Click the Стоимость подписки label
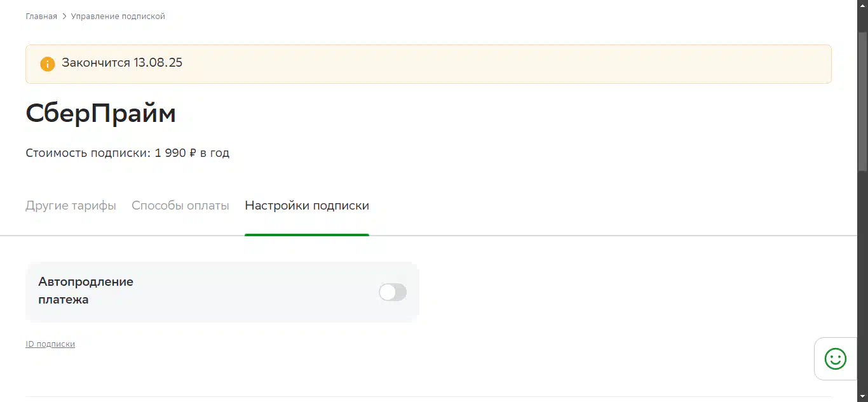Image resolution: width=868 pixels, height=402 pixels. point(88,153)
